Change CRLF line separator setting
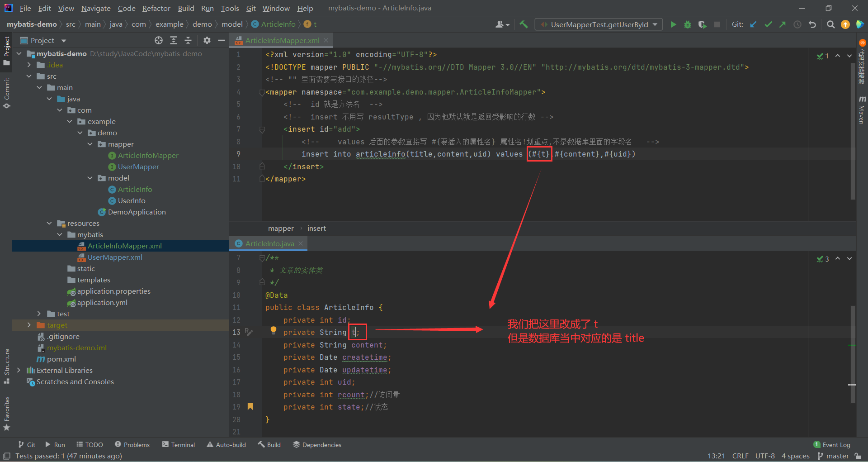 (741, 456)
